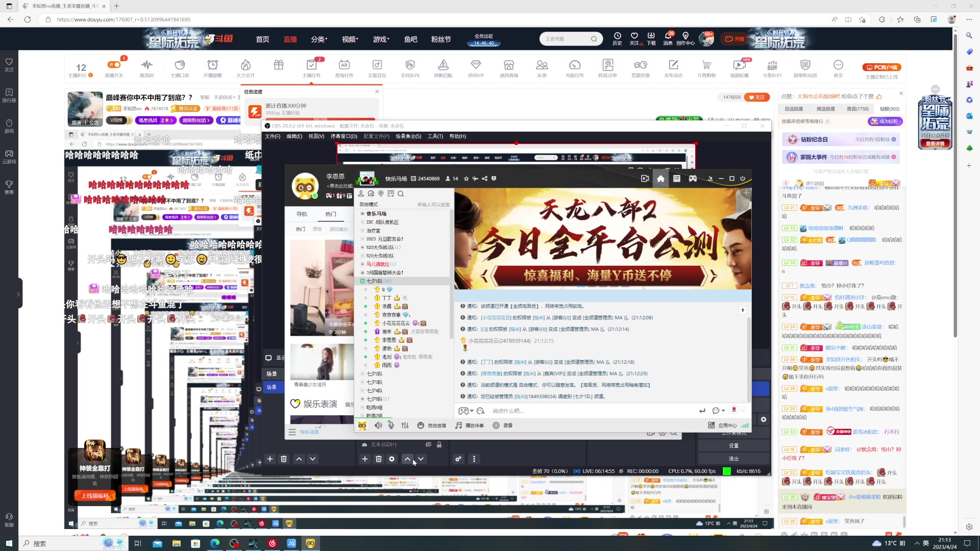Image resolution: width=980 pixels, height=551 pixels.
Task: Click the PC客户端 button
Action: click(881, 67)
